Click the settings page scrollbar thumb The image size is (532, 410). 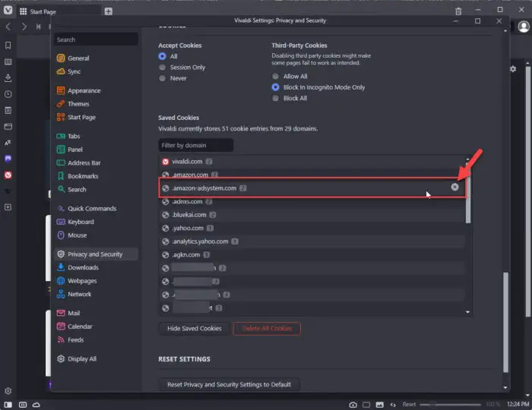[505, 322]
